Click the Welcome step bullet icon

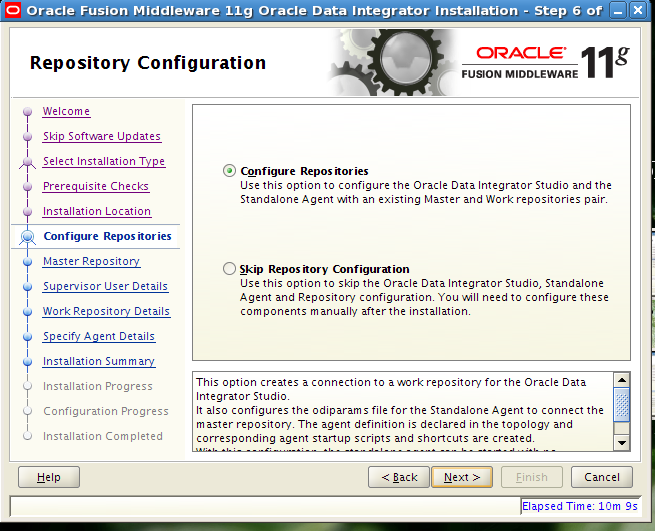click(28, 112)
